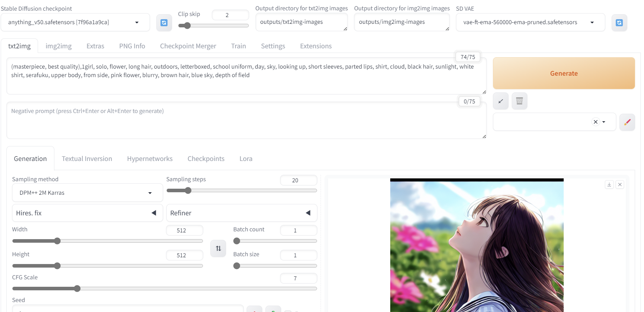
Task: Open the PNG Info tab
Action: [x=132, y=46]
